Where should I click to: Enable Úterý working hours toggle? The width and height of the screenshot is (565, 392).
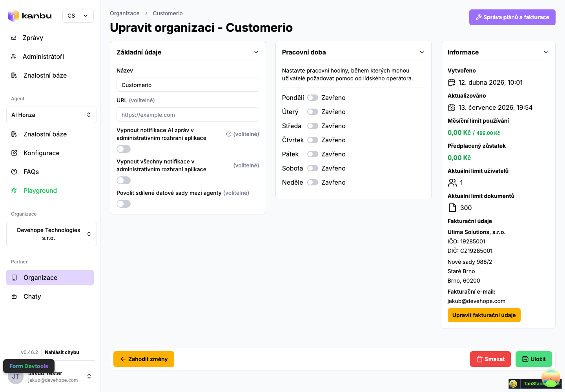point(313,112)
